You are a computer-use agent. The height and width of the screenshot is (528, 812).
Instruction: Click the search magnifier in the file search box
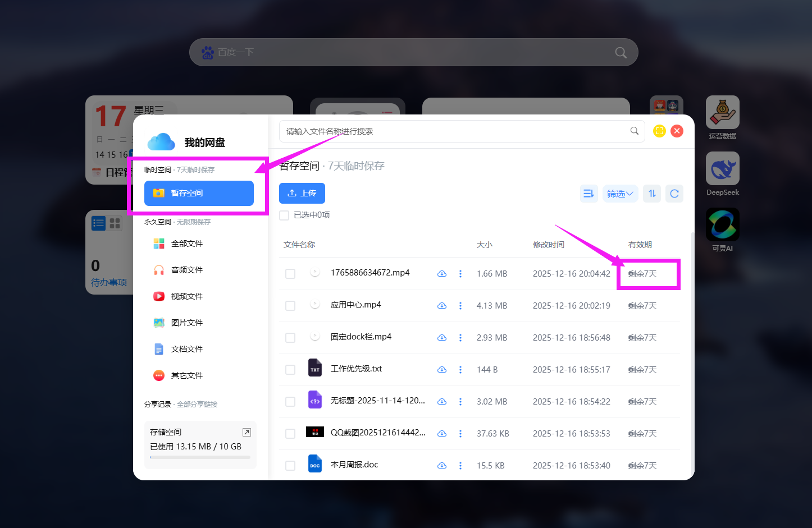[x=634, y=131]
